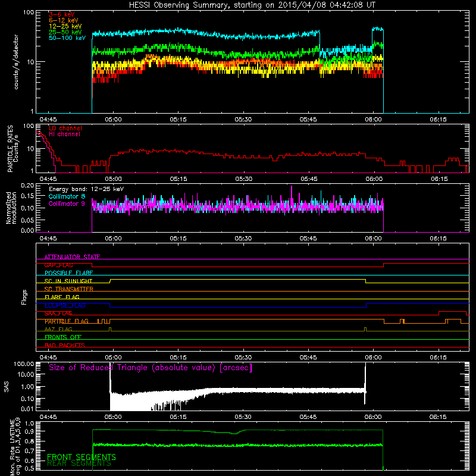Viewport: 476px width, 476px height.
Task: Click the Energy band: 12-25 keV label
Action: pyautogui.click(x=86, y=189)
